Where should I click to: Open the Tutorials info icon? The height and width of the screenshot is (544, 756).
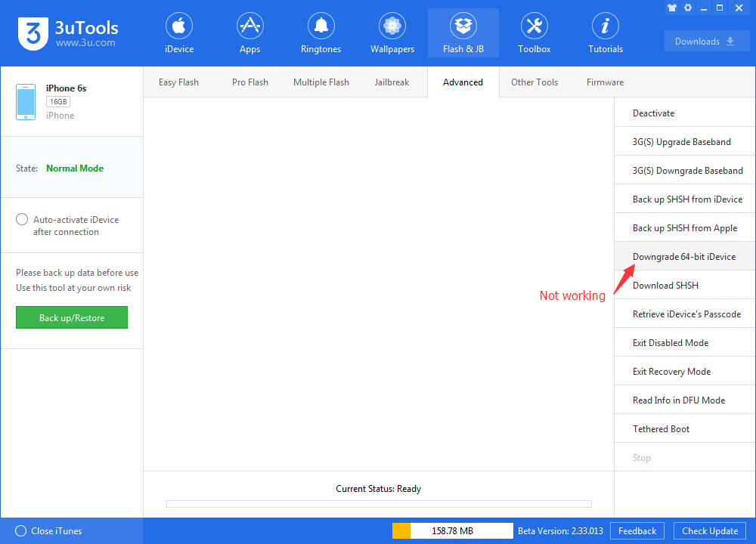606,26
